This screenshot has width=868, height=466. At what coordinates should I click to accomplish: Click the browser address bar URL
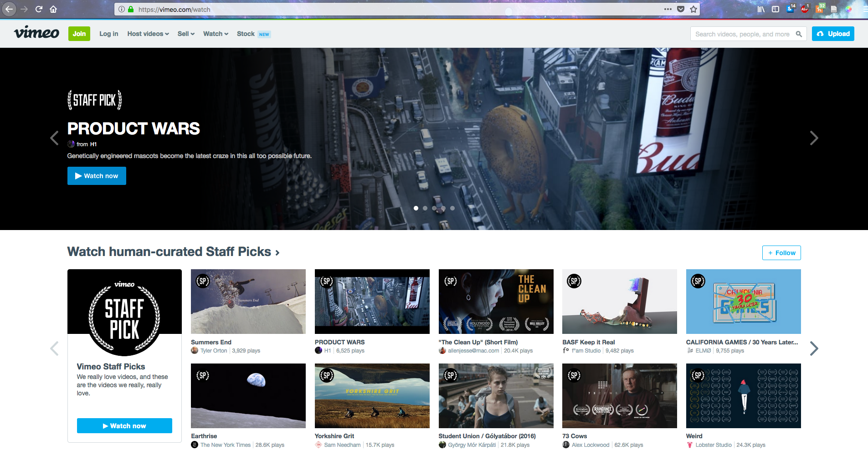coord(175,9)
